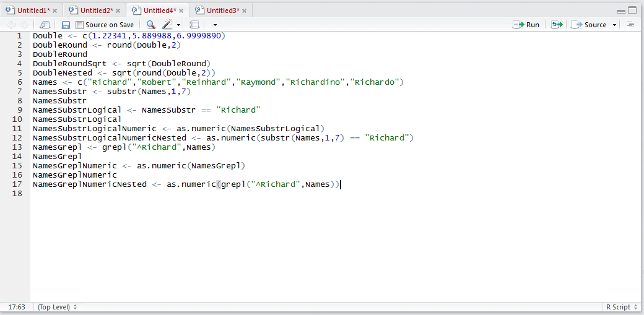Click the R file icon on Untitled1 tab
The image size is (644, 315).
click(10, 11)
